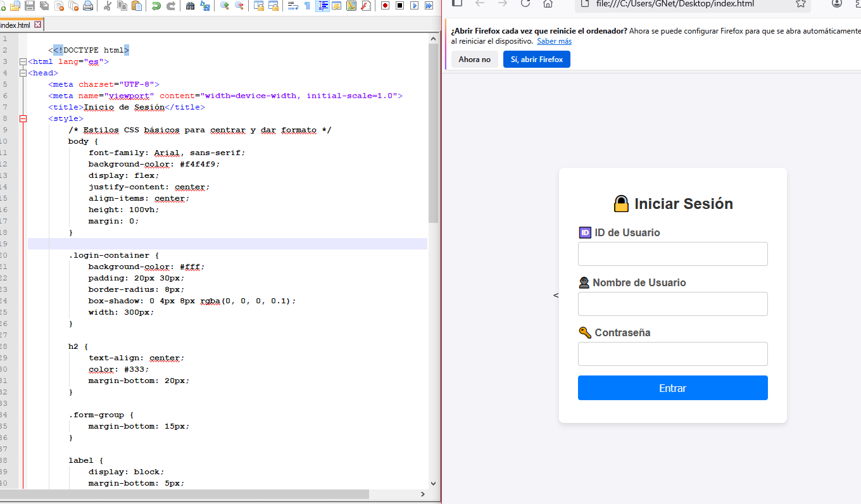Click the Contraseña password input field
Viewport: 861px width, 504px height.
click(672, 354)
